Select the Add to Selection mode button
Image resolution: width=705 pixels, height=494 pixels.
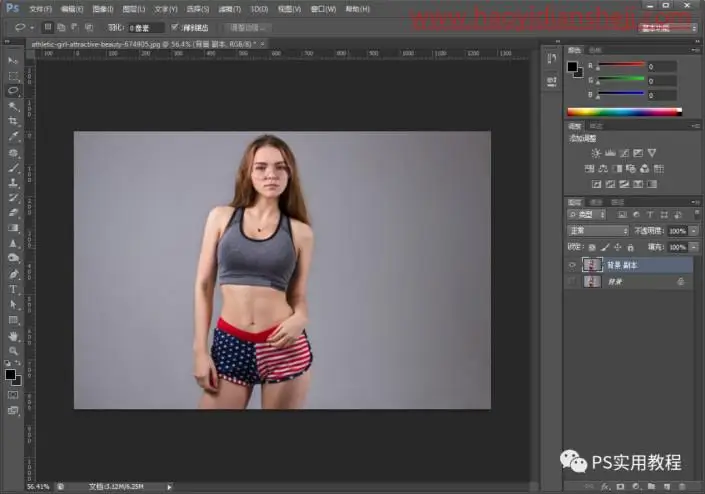click(61, 28)
